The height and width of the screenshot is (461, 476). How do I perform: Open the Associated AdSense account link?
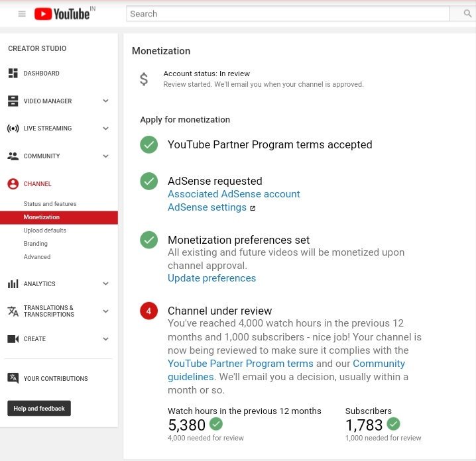coord(234,194)
